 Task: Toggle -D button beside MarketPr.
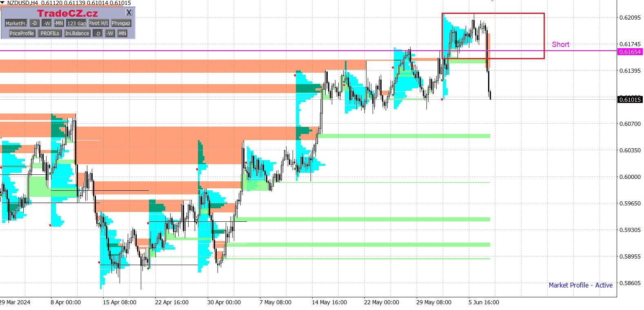click(35, 23)
